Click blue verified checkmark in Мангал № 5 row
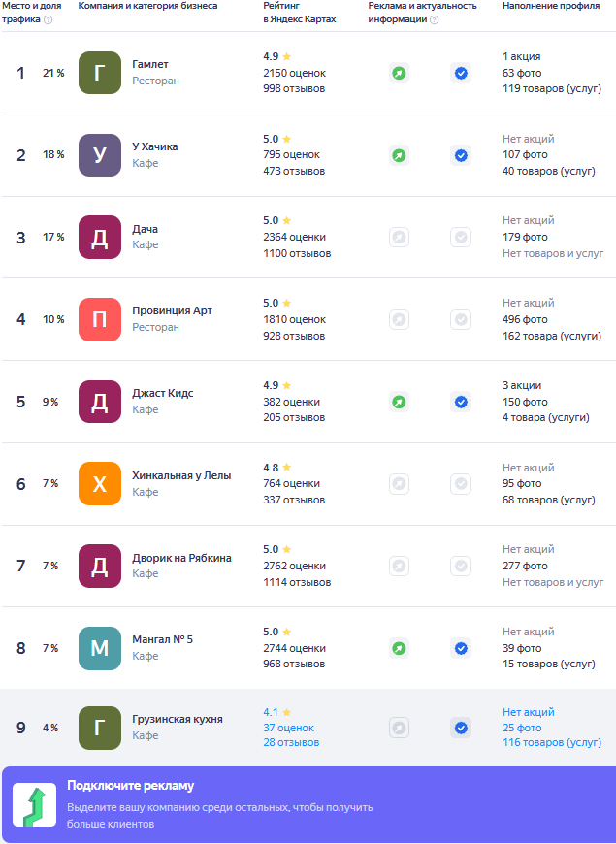This screenshot has width=616, height=844. pos(461,648)
